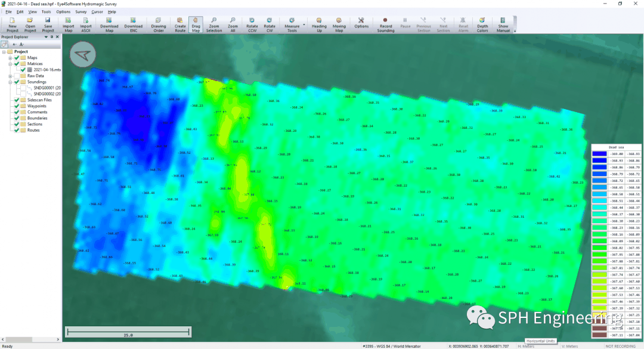Screen dimensions: 644x349
Task: Open the Options menu in menu bar
Action: 63,12
